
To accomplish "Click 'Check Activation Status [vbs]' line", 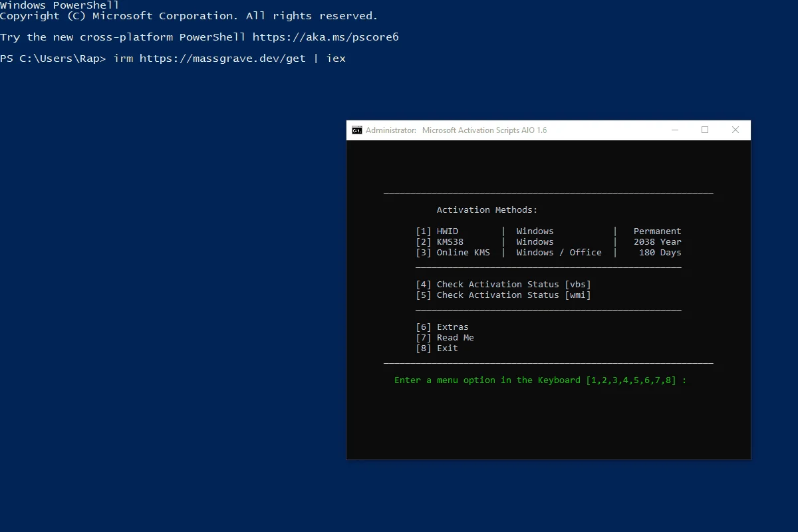I will pos(503,285).
